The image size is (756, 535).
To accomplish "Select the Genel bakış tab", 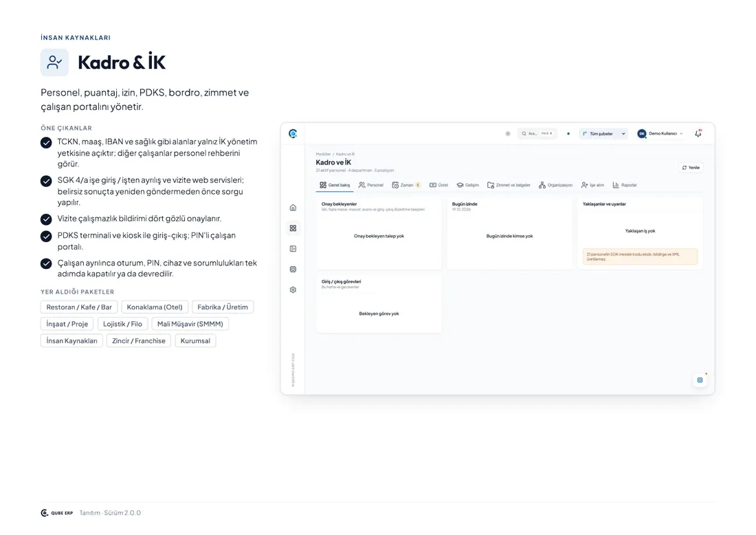I will [335, 185].
